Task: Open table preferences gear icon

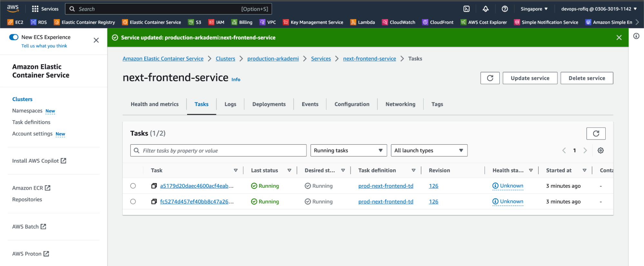Action: tap(601, 151)
